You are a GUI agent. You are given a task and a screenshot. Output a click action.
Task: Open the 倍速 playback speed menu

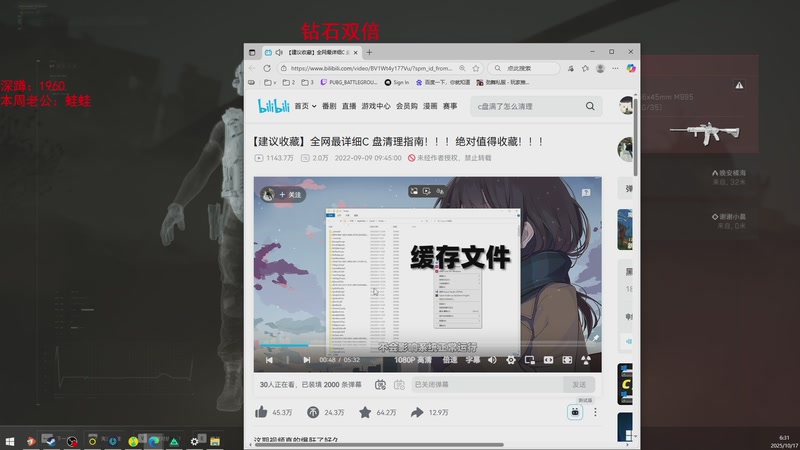click(449, 360)
